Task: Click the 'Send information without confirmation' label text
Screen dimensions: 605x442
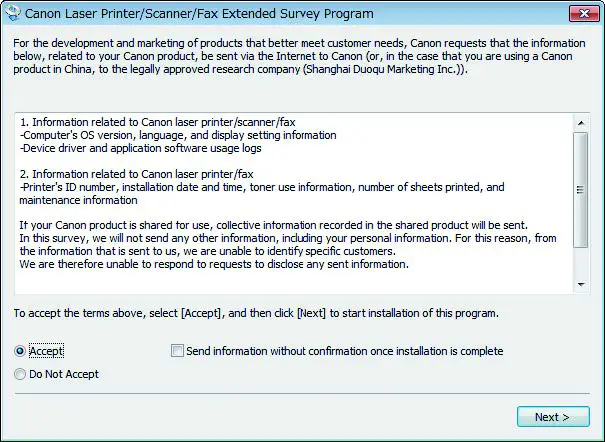Action: tap(344, 351)
